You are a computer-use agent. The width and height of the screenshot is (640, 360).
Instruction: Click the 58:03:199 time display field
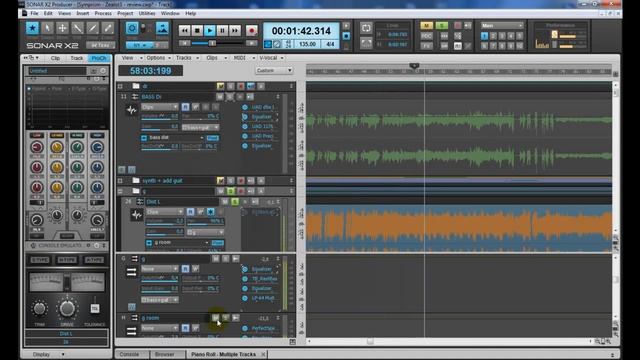click(151, 71)
